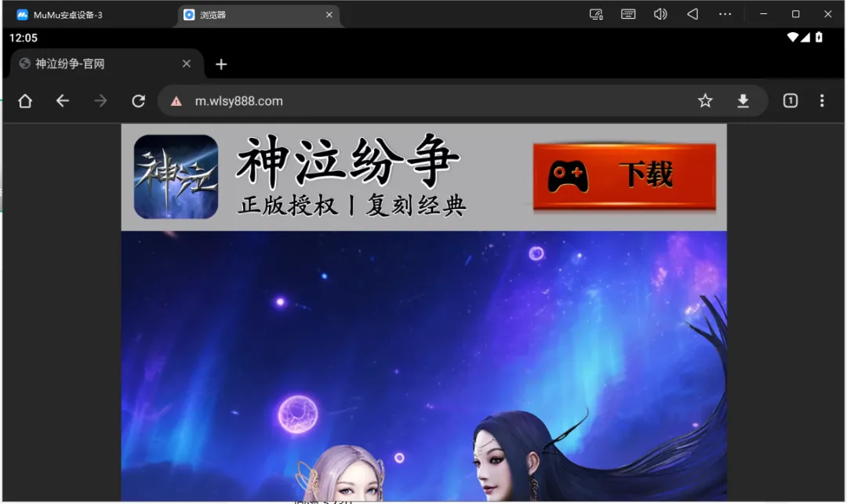Close the 神泣纷争-官网 tab
Screen dimensions: 847x504
click(x=187, y=63)
